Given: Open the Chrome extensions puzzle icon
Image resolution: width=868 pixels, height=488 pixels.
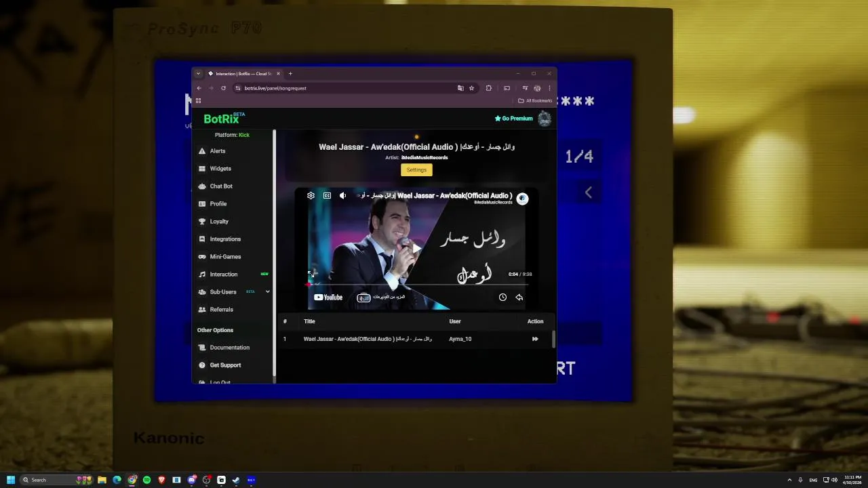Looking at the screenshot, I should (x=488, y=88).
